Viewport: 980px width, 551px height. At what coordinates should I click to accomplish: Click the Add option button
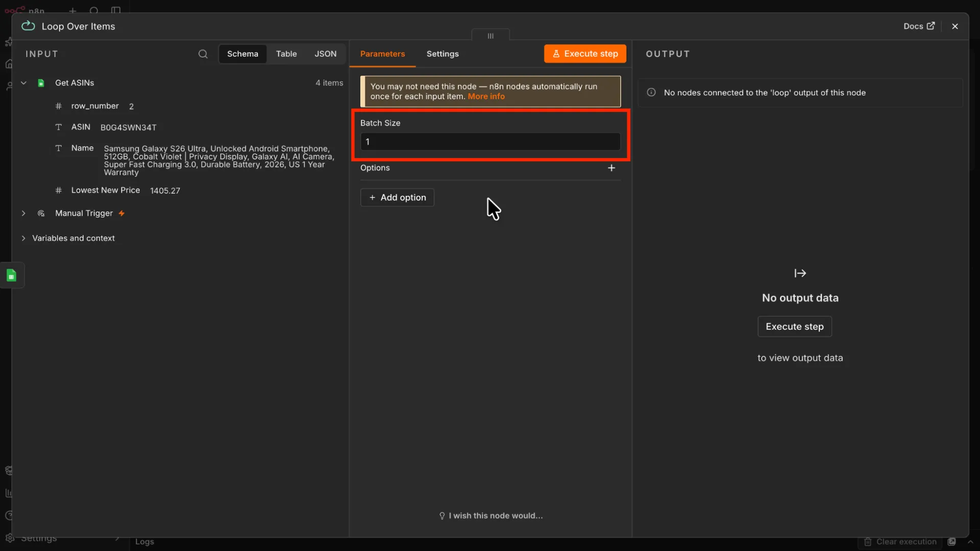(x=397, y=197)
